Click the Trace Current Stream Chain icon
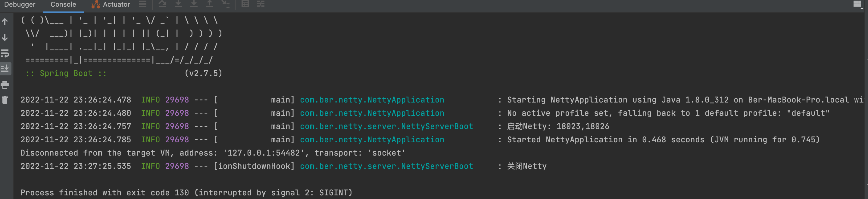The height and width of the screenshot is (199, 868). tap(261, 4)
